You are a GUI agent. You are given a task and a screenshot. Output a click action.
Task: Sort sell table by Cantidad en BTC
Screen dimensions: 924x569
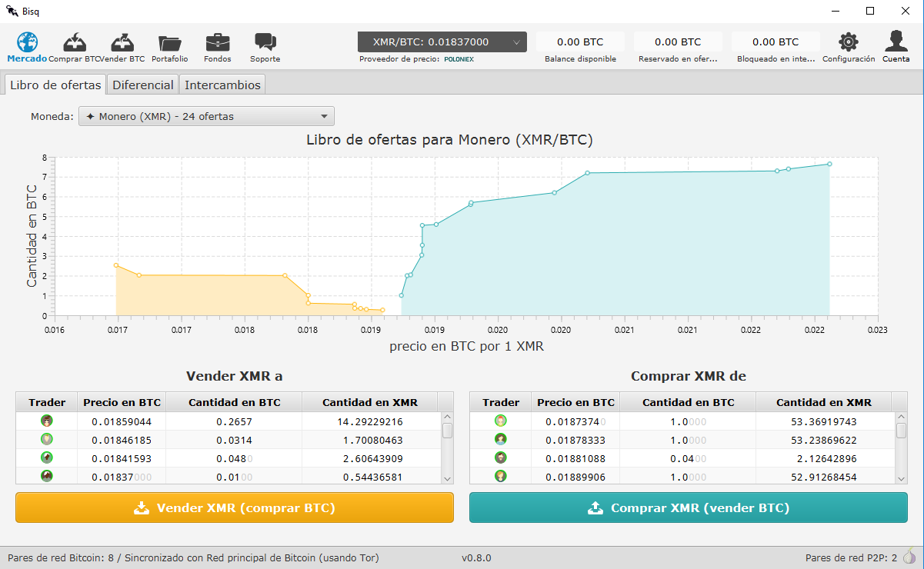235,402
